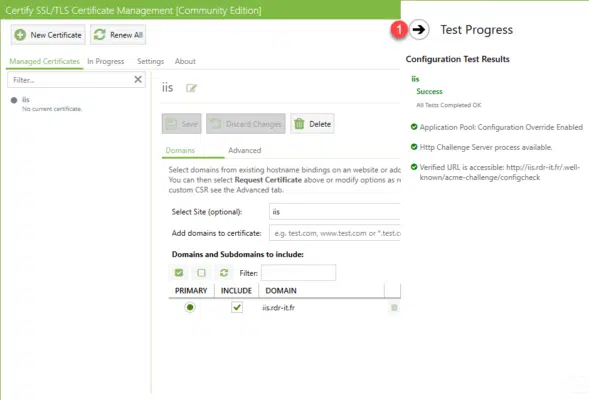The image size is (589, 400).
Task: Click the select-all domains checkmark icon
Action: [x=179, y=273]
